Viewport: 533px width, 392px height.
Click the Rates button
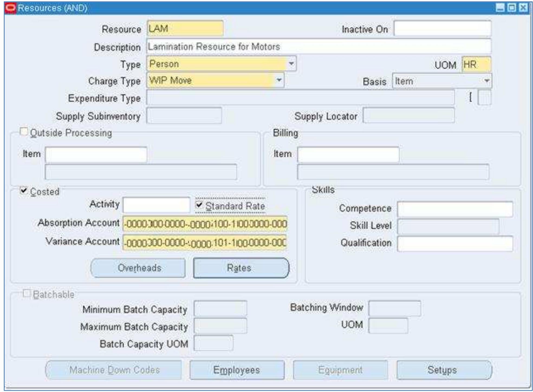[241, 268]
